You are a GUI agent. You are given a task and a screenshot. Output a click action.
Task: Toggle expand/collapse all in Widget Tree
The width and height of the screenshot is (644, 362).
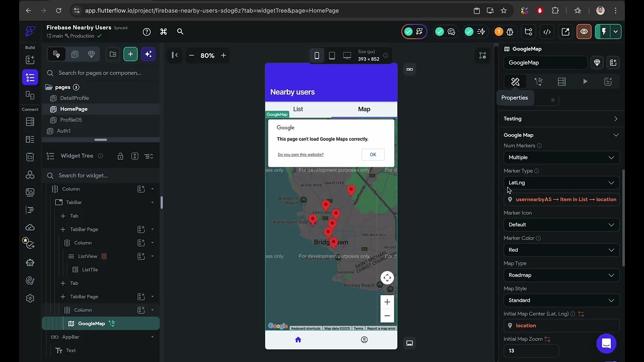click(135, 156)
